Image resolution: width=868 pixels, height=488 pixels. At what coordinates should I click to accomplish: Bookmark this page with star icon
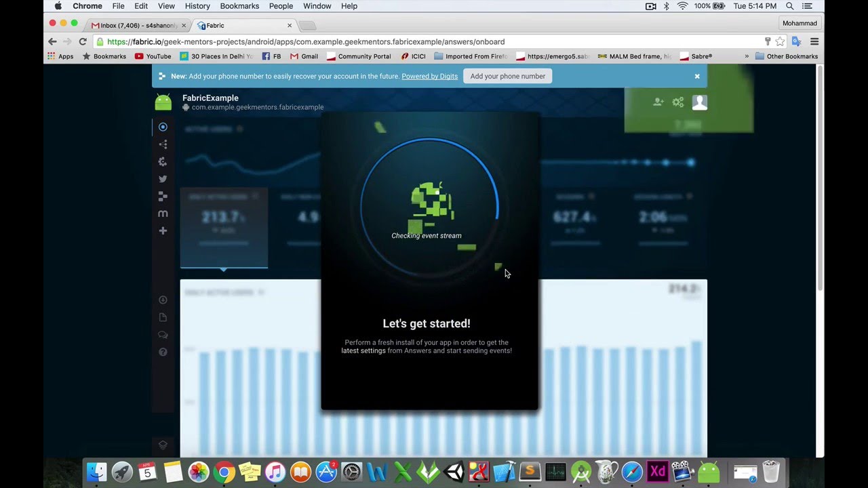[x=781, y=41]
